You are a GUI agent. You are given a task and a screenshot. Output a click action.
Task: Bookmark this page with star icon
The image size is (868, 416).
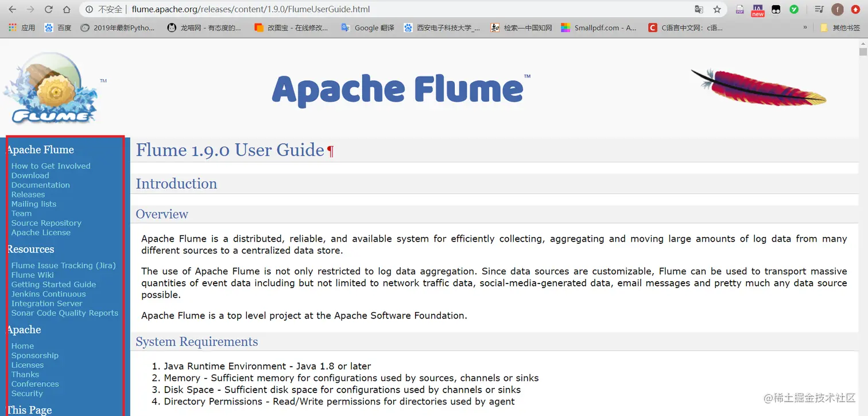(717, 9)
